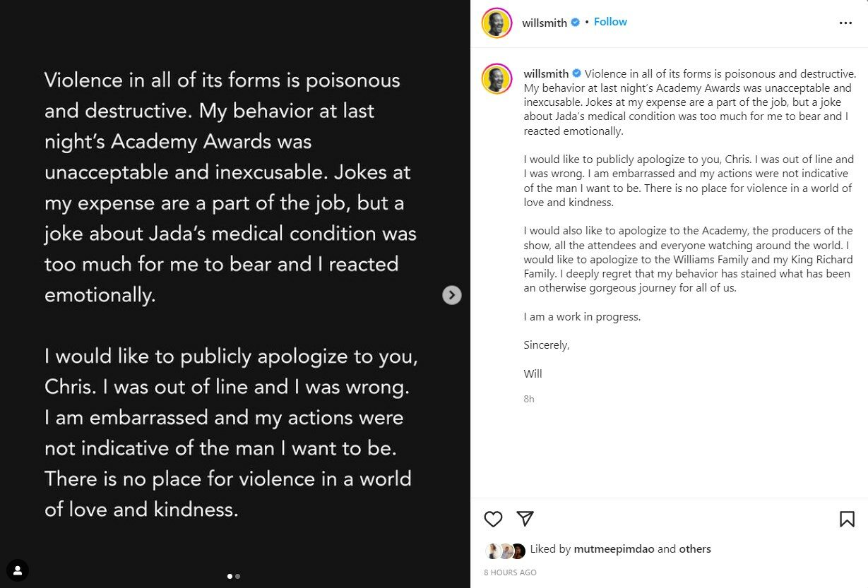The height and width of the screenshot is (588, 868).
Task: Click the verified badge in the caption
Action: pos(576,73)
